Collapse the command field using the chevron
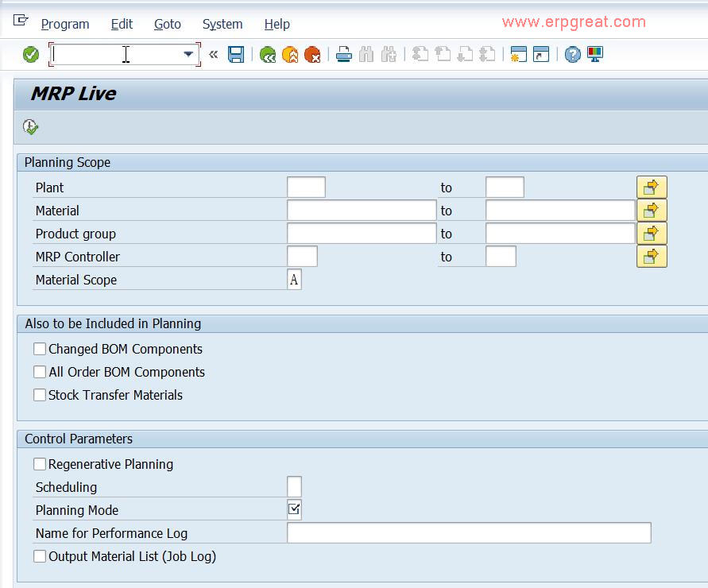The image size is (708, 588). [211, 54]
